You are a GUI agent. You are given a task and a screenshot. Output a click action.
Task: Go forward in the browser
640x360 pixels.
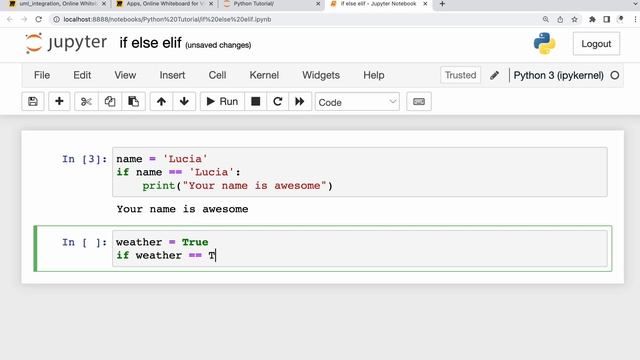tap(24, 19)
